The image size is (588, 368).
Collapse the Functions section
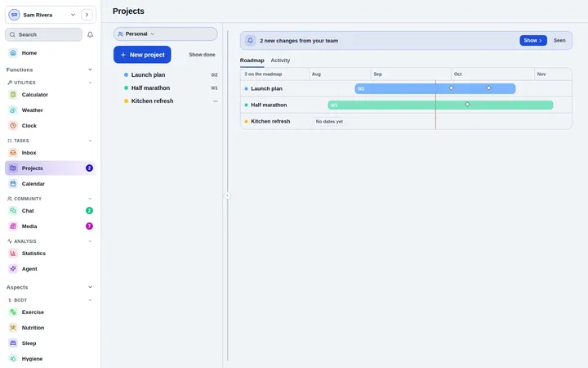coord(90,70)
